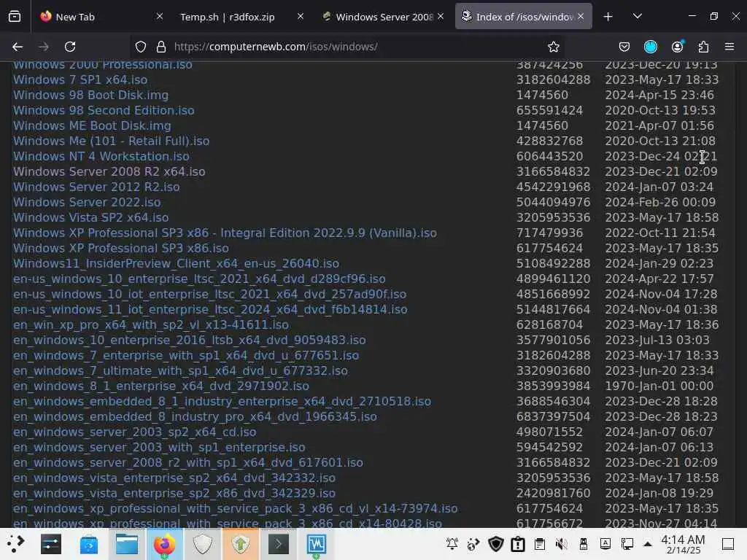
Task: Go back to the previous page
Action: click(18, 47)
